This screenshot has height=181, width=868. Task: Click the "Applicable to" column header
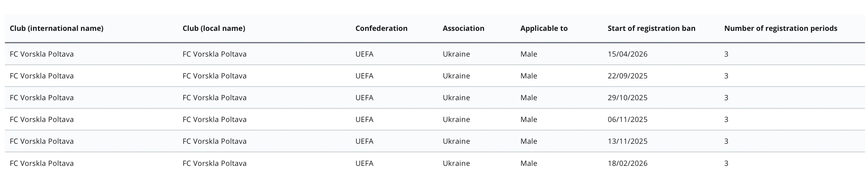pyautogui.click(x=543, y=28)
